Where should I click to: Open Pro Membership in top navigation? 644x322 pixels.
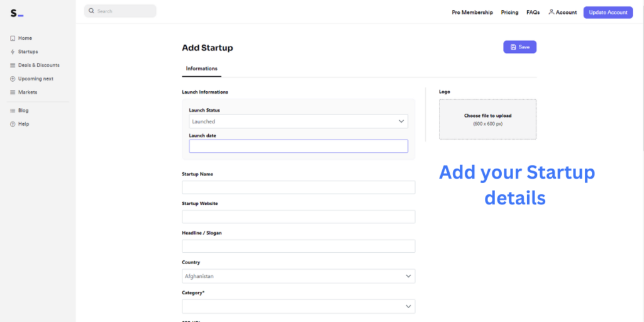pos(472,13)
